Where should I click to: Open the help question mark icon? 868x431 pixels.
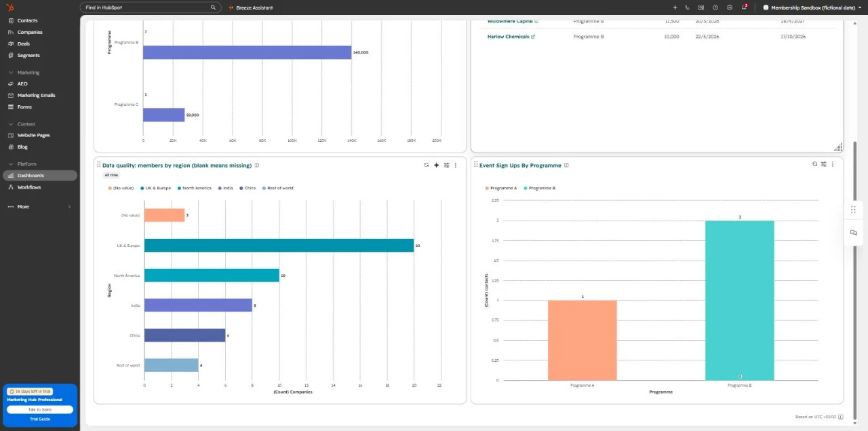715,7
